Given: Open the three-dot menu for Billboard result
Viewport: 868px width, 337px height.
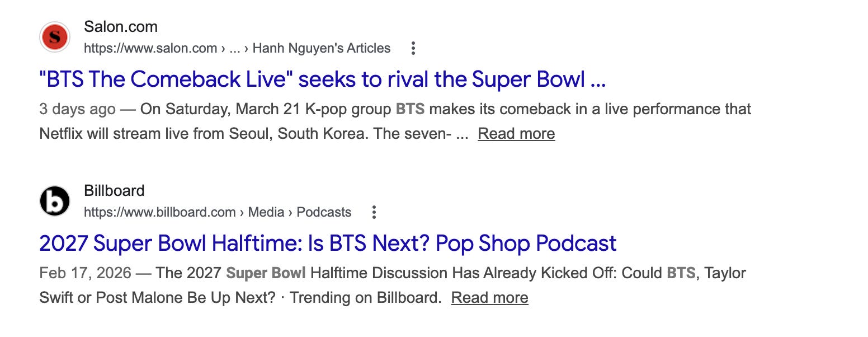Looking at the screenshot, I should 374,212.
